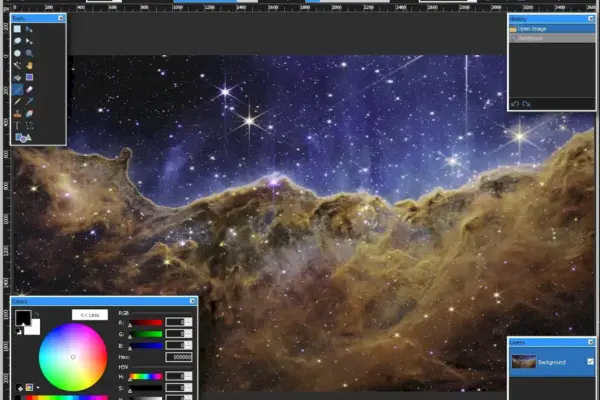
Task: Select the Move Selected Pixels tool
Action: pyautogui.click(x=29, y=29)
